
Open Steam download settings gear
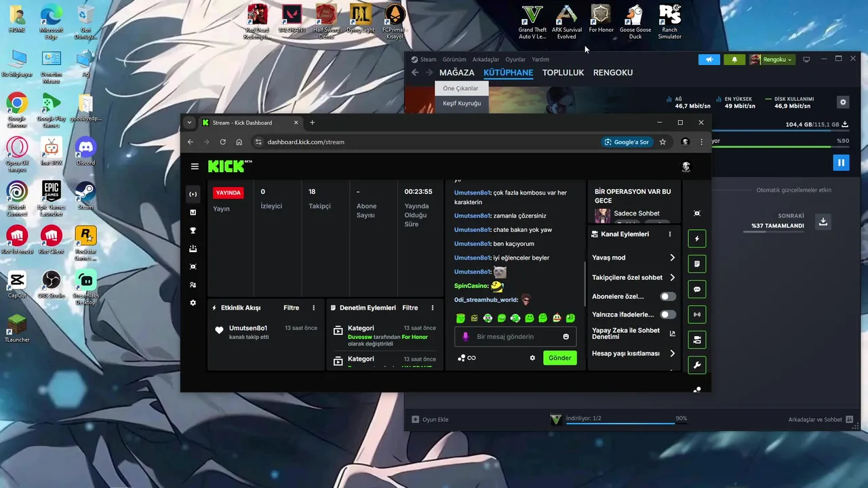pos(843,102)
